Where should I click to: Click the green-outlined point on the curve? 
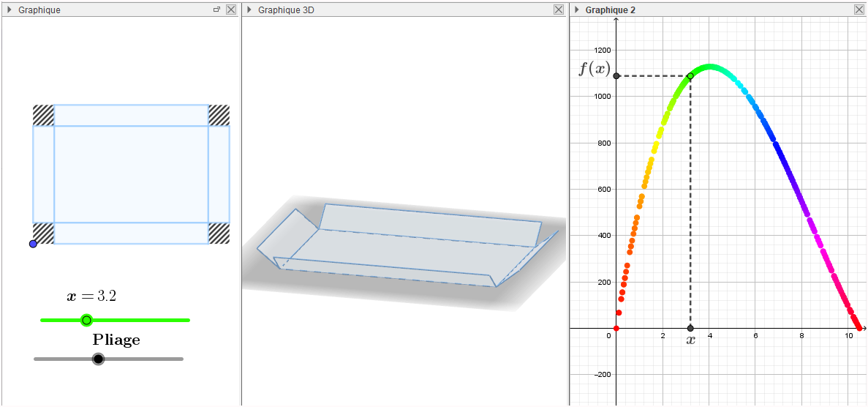tap(690, 76)
